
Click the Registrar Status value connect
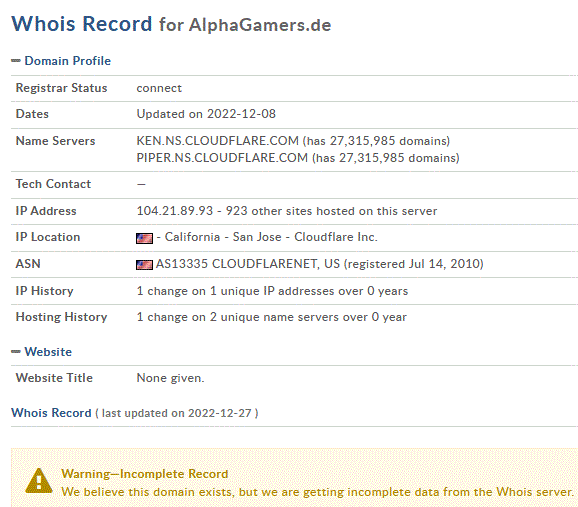click(159, 88)
